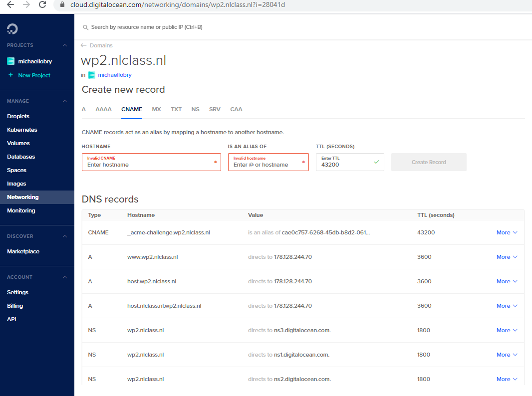Open More menu for _acme-challenge CNAME record
Image resolution: width=532 pixels, height=396 pixels.
[507, 232]
